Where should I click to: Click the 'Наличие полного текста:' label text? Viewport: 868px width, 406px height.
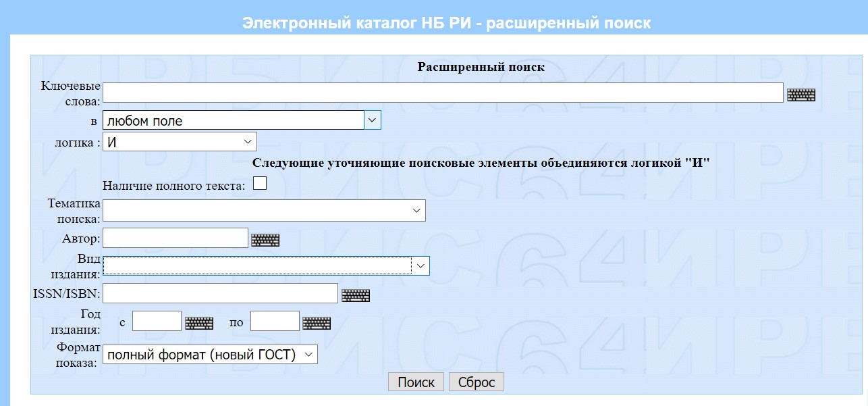(173, 185)
